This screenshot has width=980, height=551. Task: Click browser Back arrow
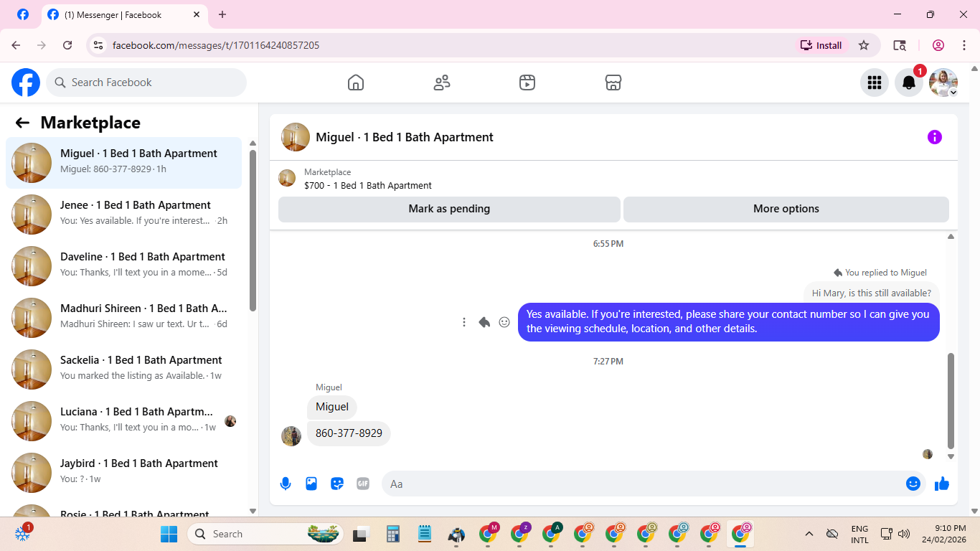(x=16, y=45)
